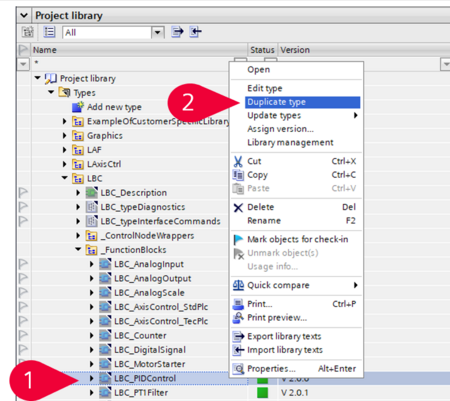This screenshot has width=450, height=401.
Task: Choose Duplicate type in the context menu
Action: [x=303, y=102]
